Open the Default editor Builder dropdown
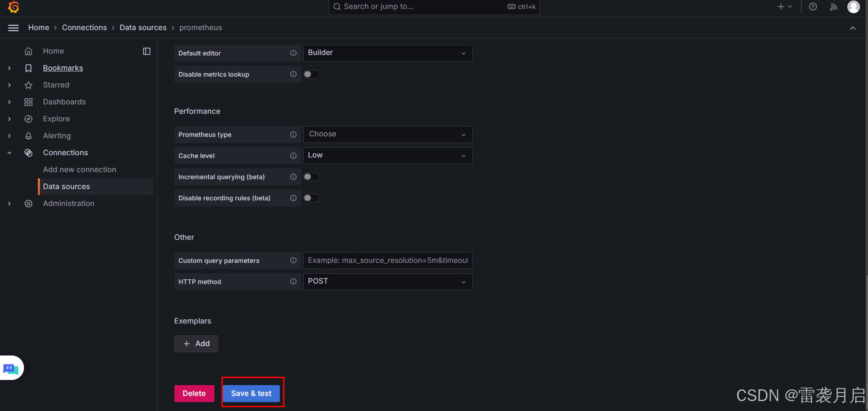The image size is (868, 411). (388, 53)
